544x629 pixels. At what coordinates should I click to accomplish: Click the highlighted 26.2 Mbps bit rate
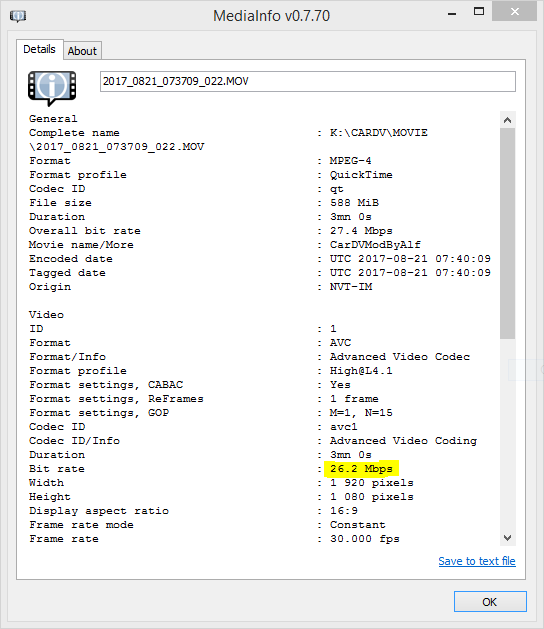[x=361, y=469]
